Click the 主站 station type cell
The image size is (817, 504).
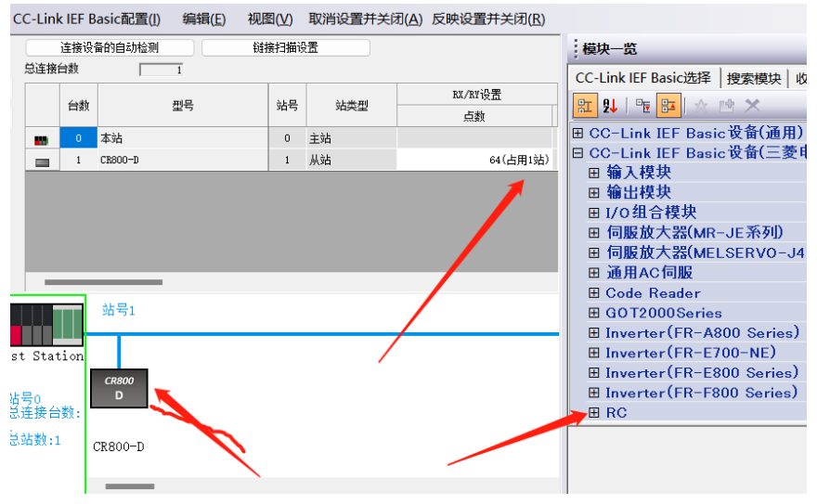(x=352, y=138)
